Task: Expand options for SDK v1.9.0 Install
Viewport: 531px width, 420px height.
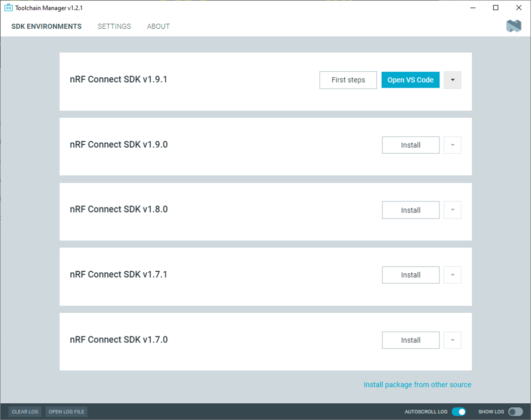Action: coord(452,145)
